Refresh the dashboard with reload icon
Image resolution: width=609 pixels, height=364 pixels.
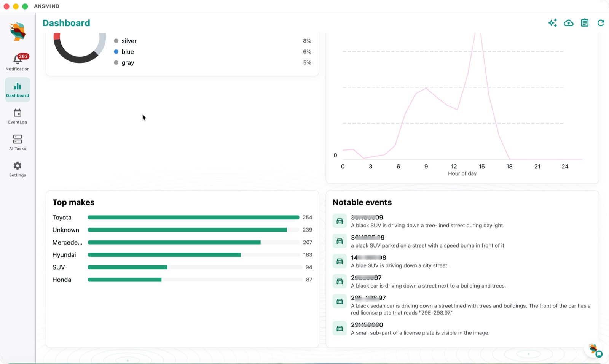pos(601,23)
